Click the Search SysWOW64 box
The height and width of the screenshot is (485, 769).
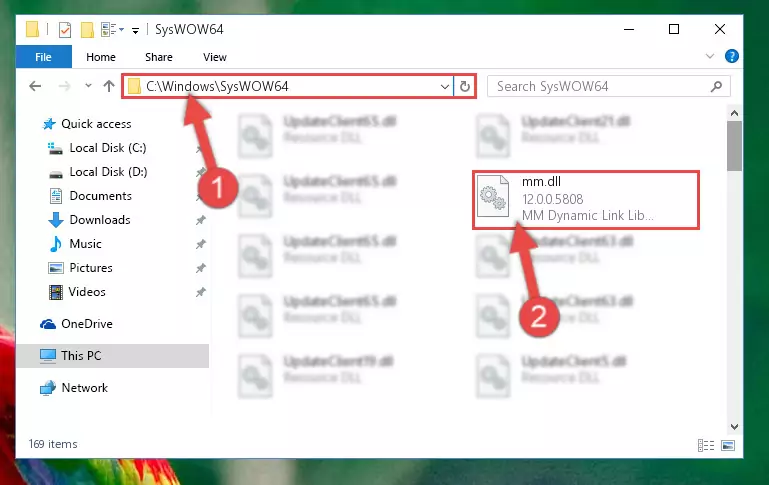pos(609,86)
